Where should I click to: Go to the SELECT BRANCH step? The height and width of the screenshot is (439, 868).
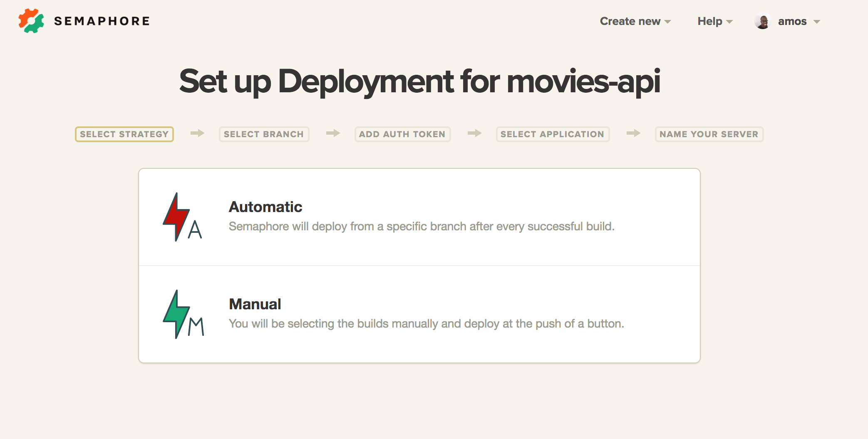click(264, 134)
